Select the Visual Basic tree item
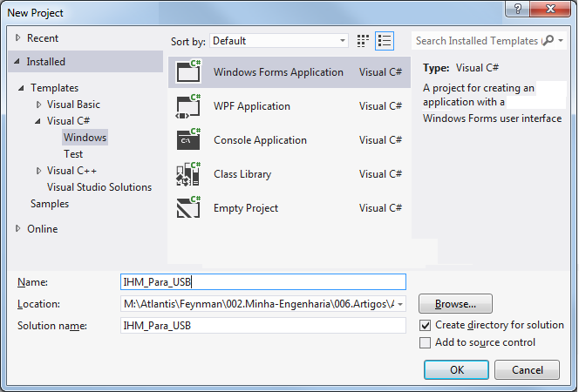The width and height of the screenshot is (579, 392). click(x=73, y=105)
